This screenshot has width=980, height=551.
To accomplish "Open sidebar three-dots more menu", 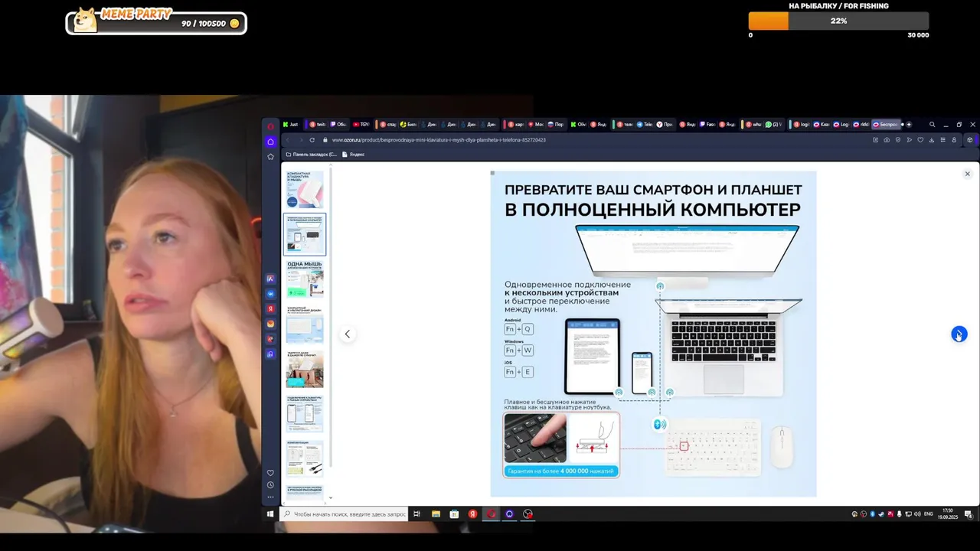I will 270,497.
